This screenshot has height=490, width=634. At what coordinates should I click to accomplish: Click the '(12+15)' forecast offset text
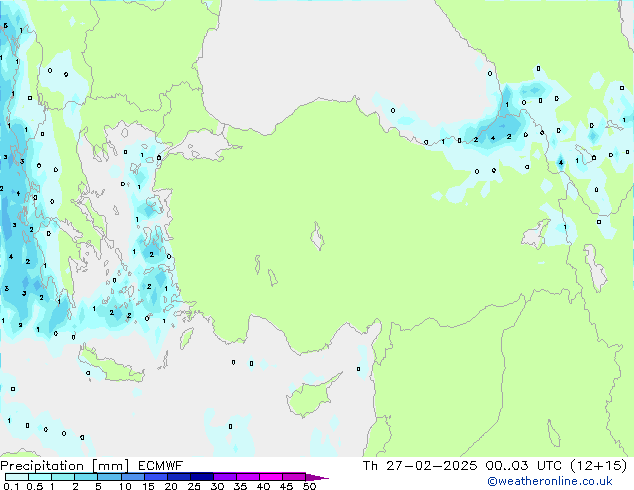tap(599, 465)
